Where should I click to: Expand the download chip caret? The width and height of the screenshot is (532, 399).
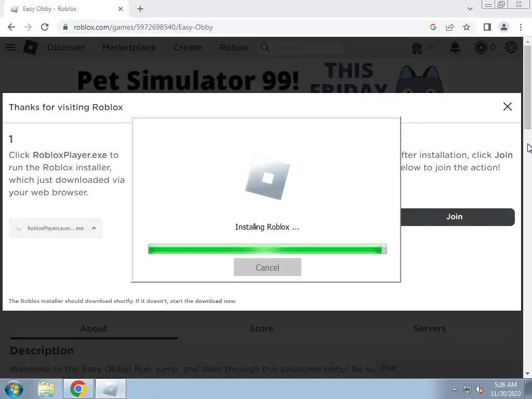click(x=94, y=228)
